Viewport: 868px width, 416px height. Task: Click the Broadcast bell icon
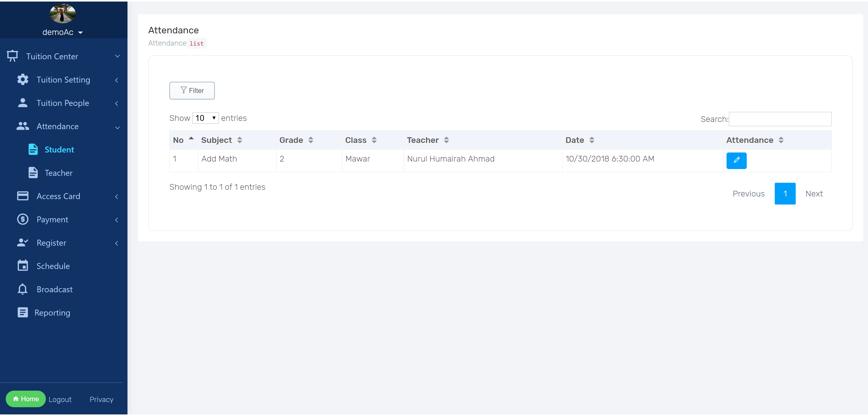pos(23,289)
